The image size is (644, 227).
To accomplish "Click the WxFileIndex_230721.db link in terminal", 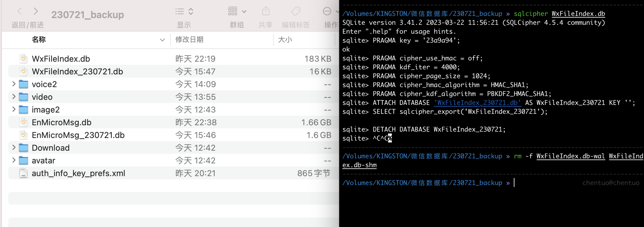I will point(477,103).
